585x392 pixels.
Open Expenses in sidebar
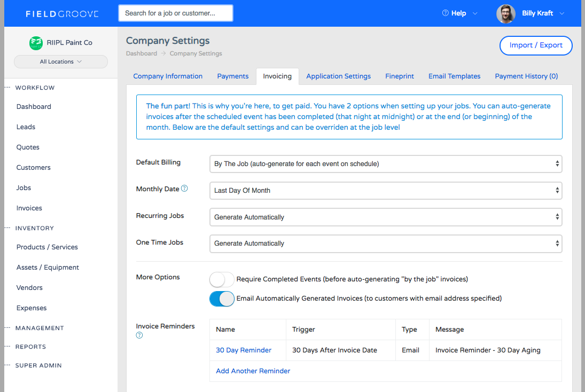(32, 308)
